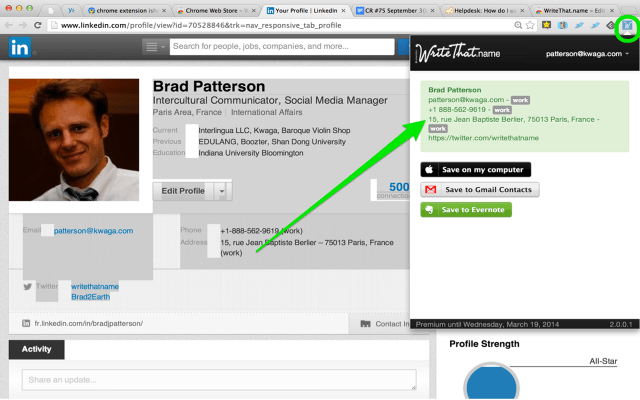The image size is (640, 400).
Task: Click the Brad Patterson name in green card
Action: (455, 90)
